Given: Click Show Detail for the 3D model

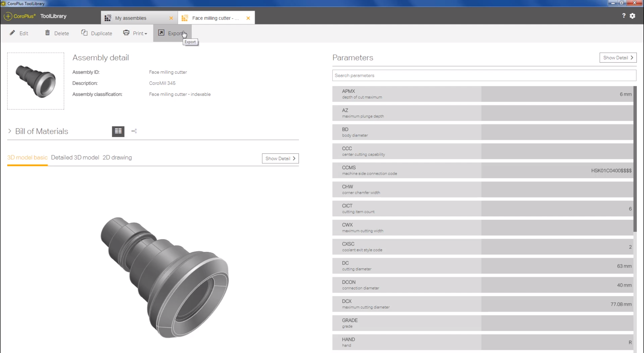Looking at the screenshot, I should 280,159.
